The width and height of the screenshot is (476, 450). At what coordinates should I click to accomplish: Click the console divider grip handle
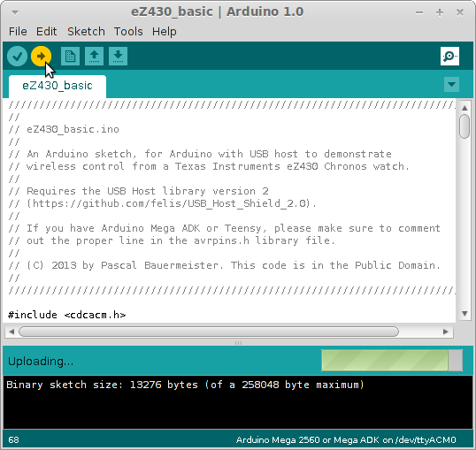(238, 343)
